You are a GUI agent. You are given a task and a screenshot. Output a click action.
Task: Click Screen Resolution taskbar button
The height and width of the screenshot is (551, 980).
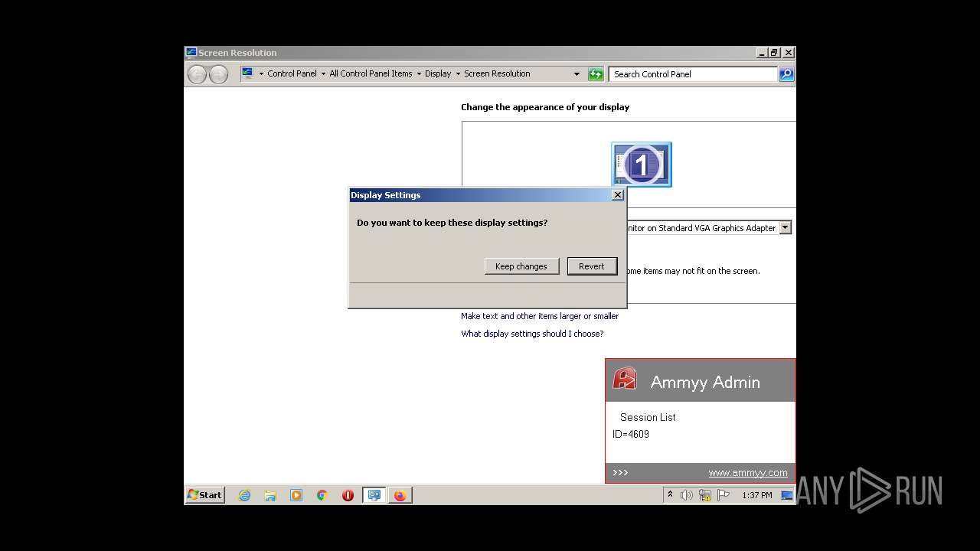click(374, 495)
